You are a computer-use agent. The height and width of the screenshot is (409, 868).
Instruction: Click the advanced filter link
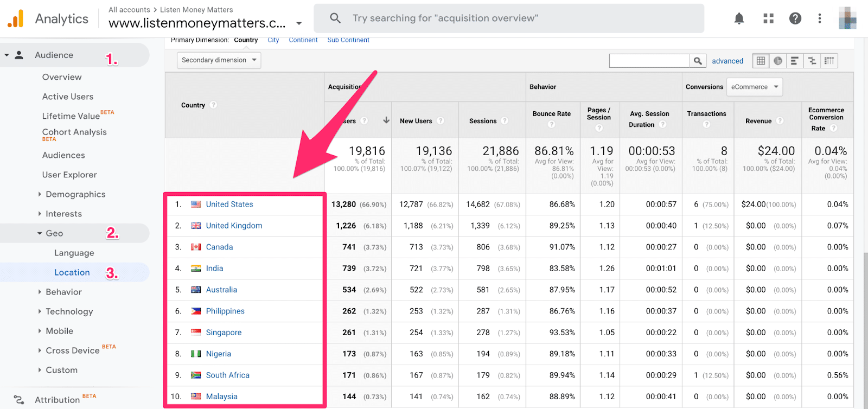[x=727, y=61]
